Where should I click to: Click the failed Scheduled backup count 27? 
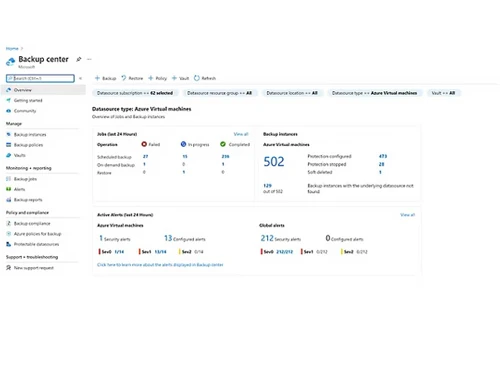pos(145,156)
